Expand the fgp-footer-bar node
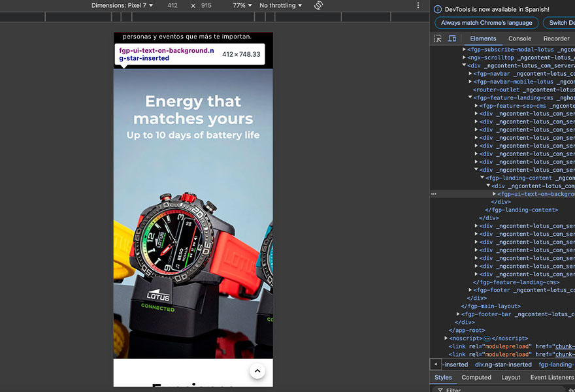The height and width of the screenshot is (392, 575). click(x=458, y=314)
